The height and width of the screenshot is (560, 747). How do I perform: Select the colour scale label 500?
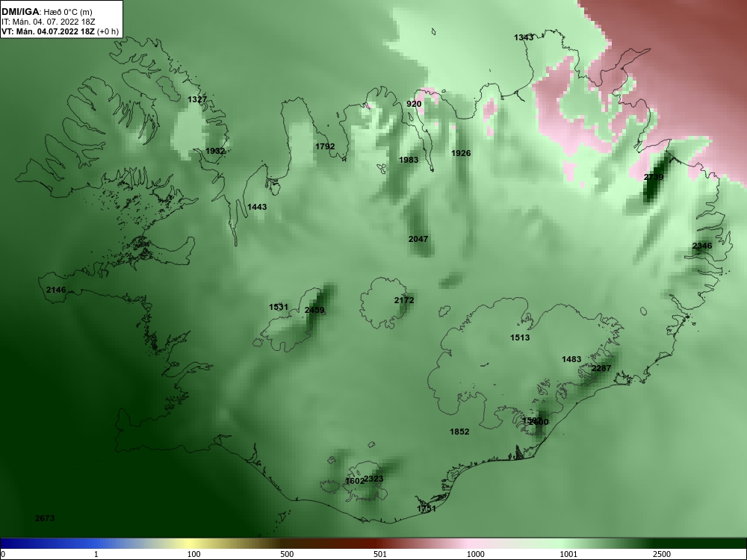[287, 554]
